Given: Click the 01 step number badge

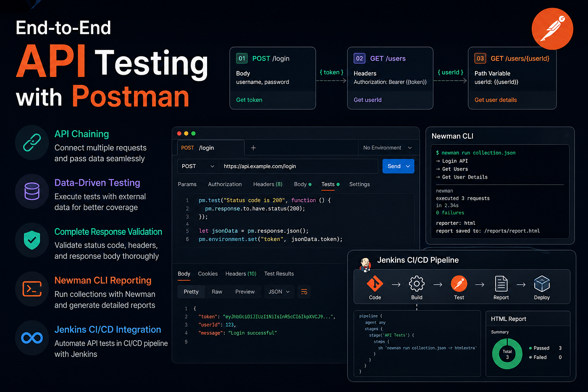Looking at the screenshot, I should point(242,58).
